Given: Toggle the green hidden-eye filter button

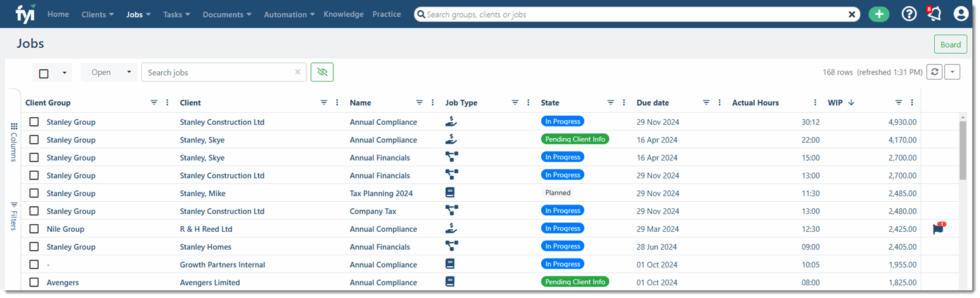Looking at the screenshot, I should click(322, 72).
